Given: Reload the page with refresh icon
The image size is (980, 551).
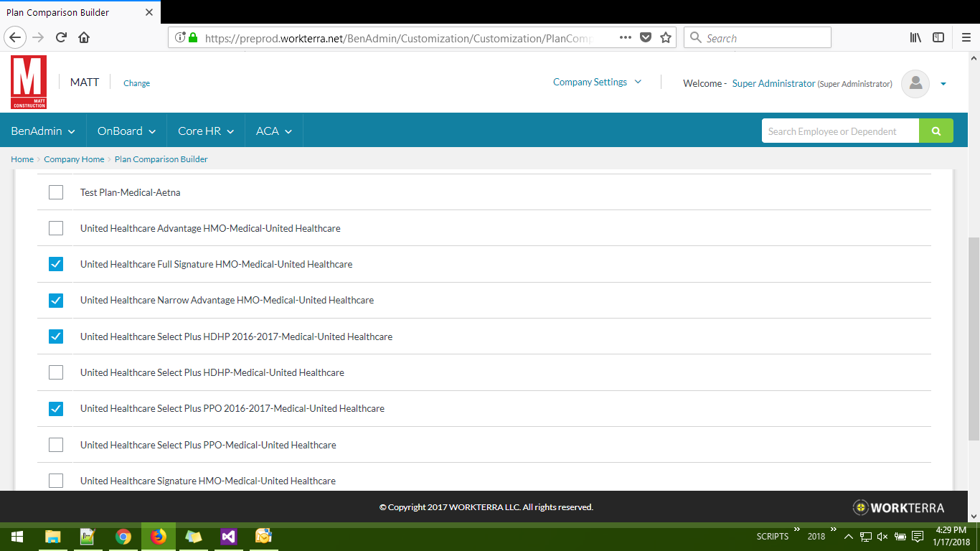Looking at the screenshot, I should pyautogui.click(x=62, y=37).
